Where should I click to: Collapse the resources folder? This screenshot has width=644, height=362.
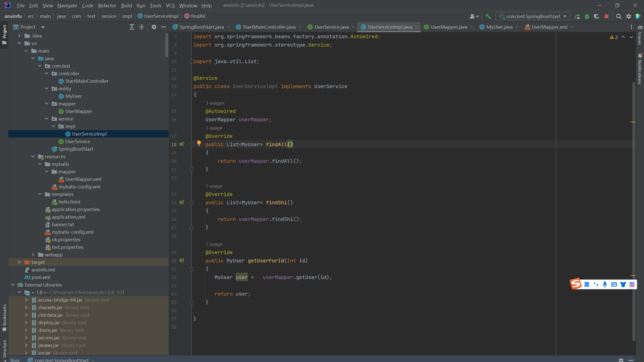pos(33,156)
